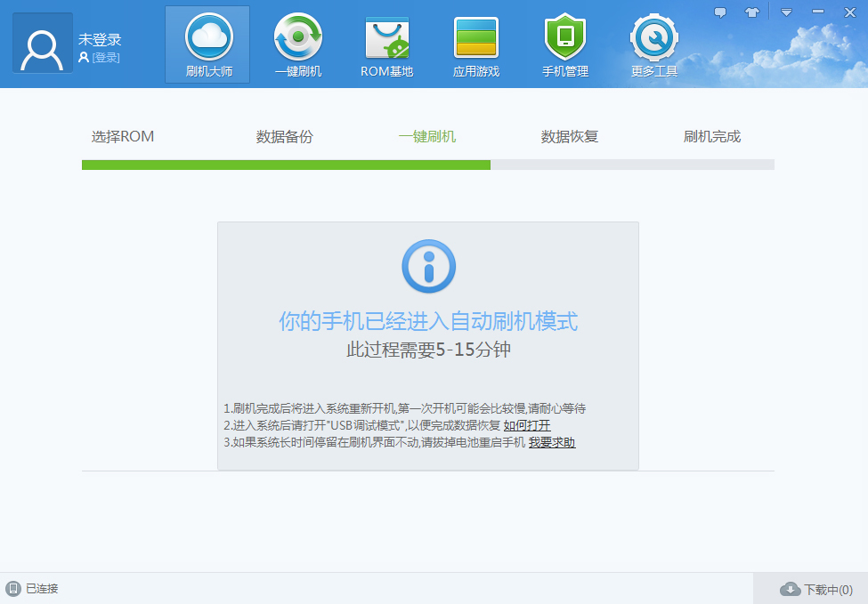View the 数据备份 backup step
Image resolution: width=868 pixels, height=604 pixels.
pos(284,136)
